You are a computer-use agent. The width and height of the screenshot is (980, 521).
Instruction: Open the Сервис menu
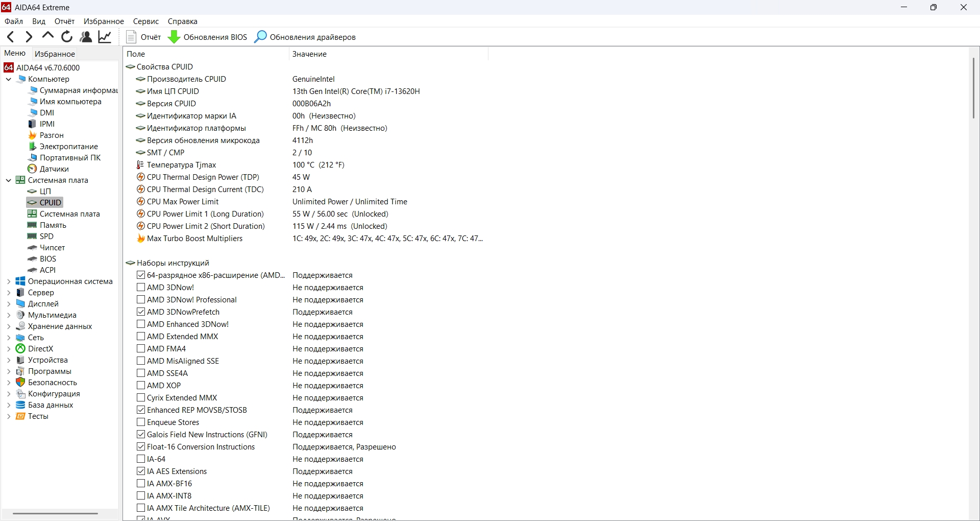(x=146, y=21)
